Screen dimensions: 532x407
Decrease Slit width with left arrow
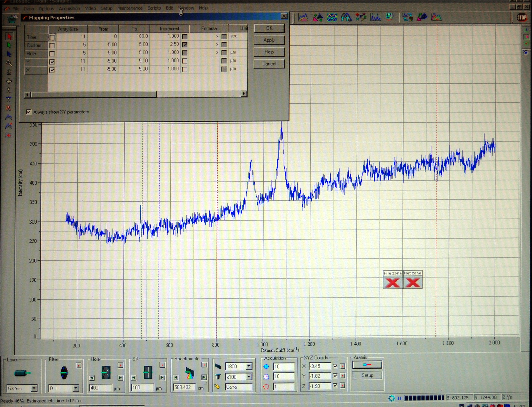point(134,378)
